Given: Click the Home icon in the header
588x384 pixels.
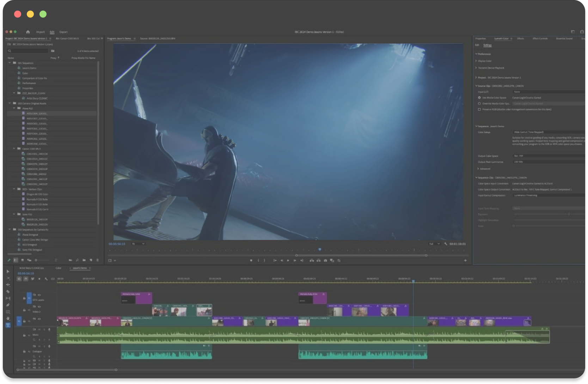Looking at the screenshot, I should pyautogui.click(x=28, y=32).
